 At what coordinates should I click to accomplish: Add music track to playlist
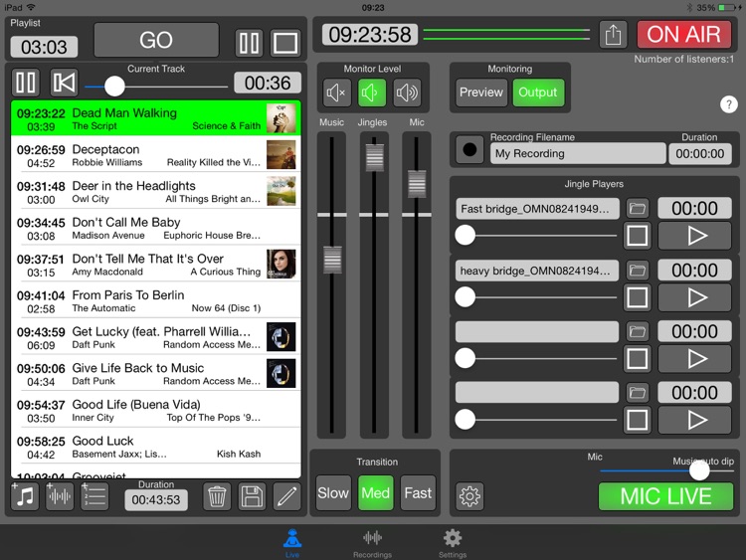coord(25,496)
